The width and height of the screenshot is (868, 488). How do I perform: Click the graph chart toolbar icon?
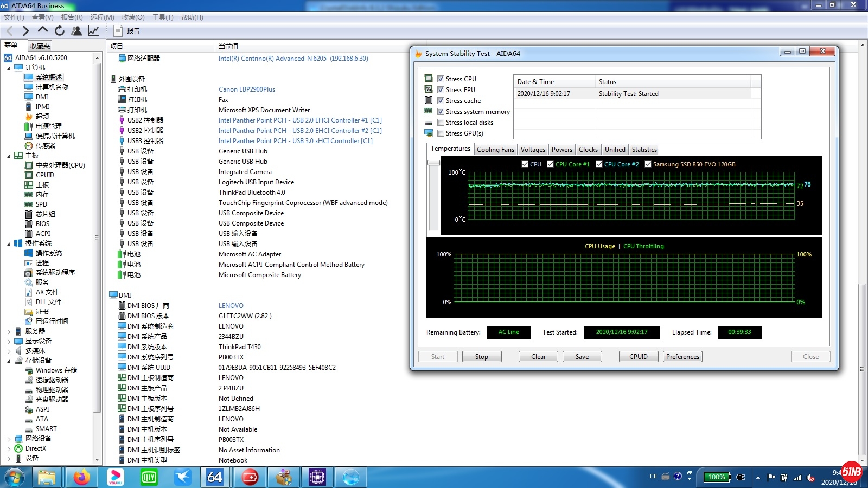pos(93,31)
